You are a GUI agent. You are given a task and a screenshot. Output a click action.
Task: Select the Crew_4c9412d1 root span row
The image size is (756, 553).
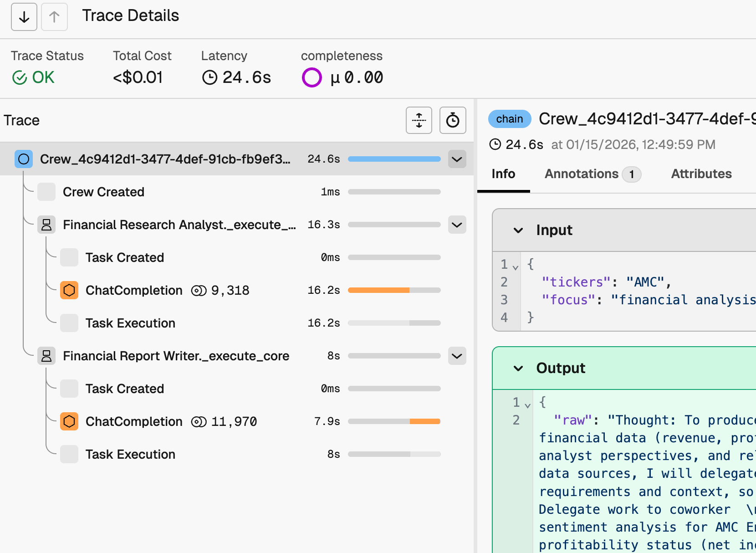[x=237, y=159]
